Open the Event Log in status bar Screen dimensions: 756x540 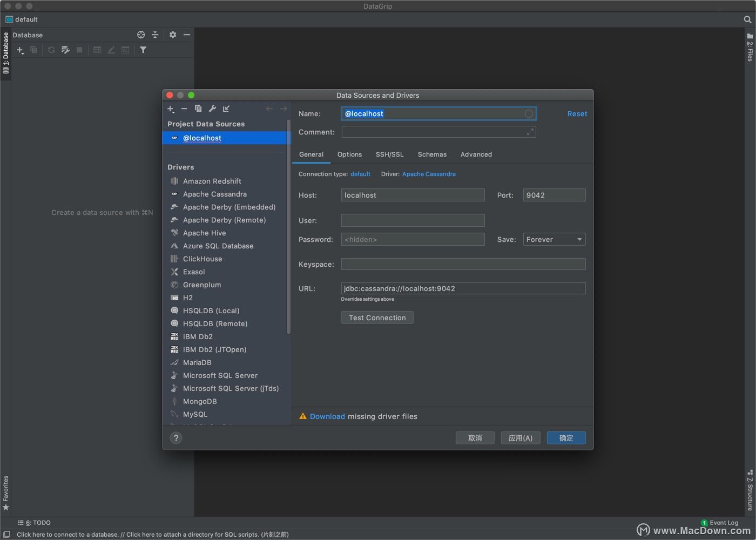(719, 523)
